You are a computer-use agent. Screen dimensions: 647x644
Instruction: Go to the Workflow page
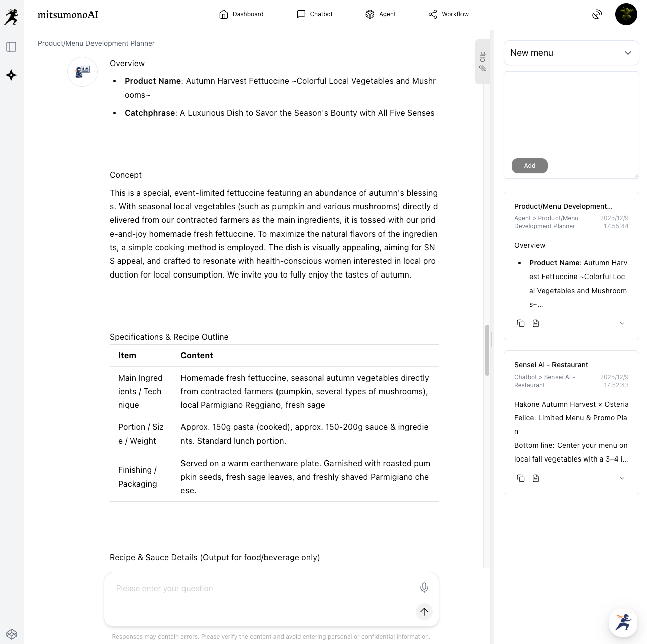pos(448,14)
